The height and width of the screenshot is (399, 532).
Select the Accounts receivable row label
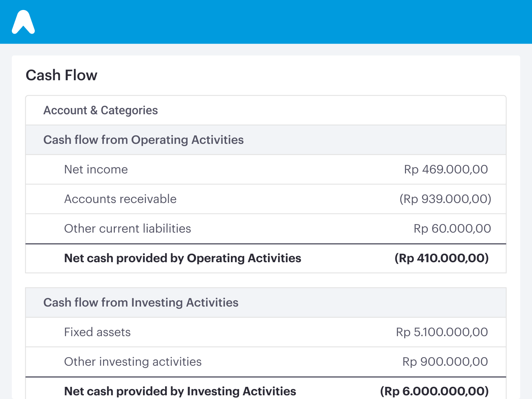pos(120,199)
